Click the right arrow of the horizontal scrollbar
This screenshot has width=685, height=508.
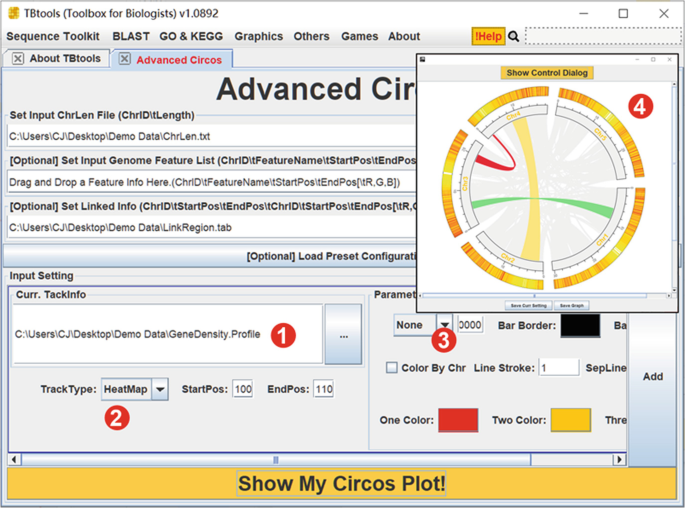(x=620, y=460)
